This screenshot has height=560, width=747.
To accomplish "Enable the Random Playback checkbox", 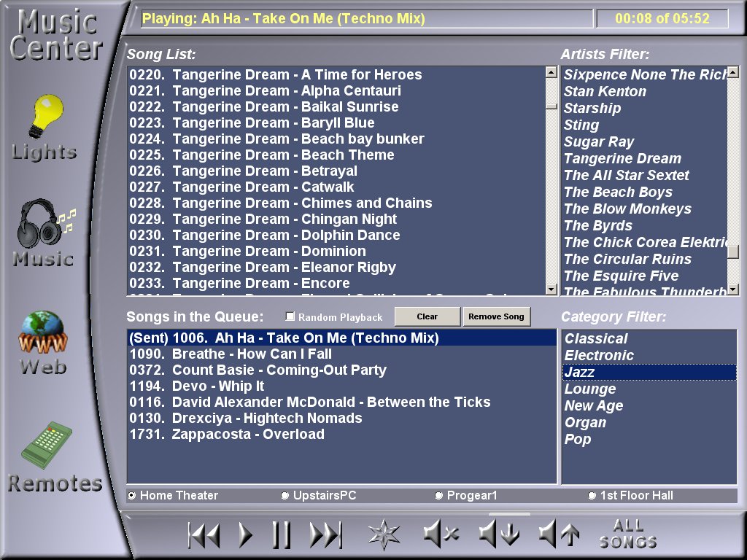I will point(290,316).
